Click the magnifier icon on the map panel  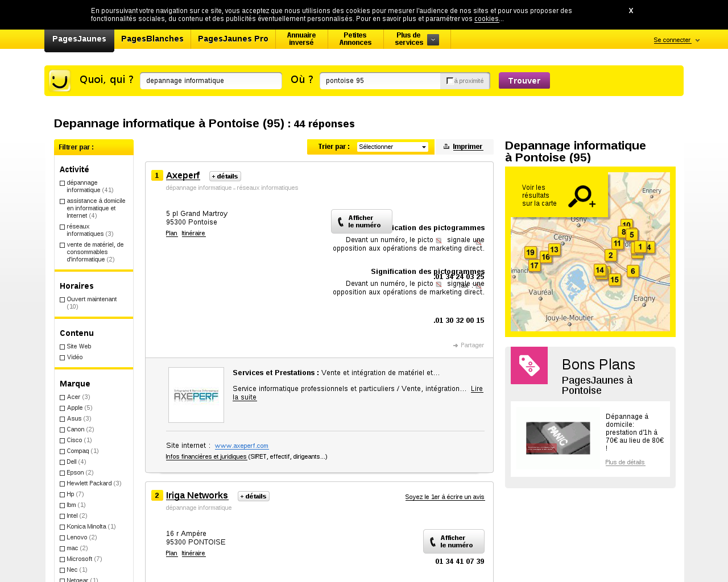pyautogui.click(x=581, y=197)
